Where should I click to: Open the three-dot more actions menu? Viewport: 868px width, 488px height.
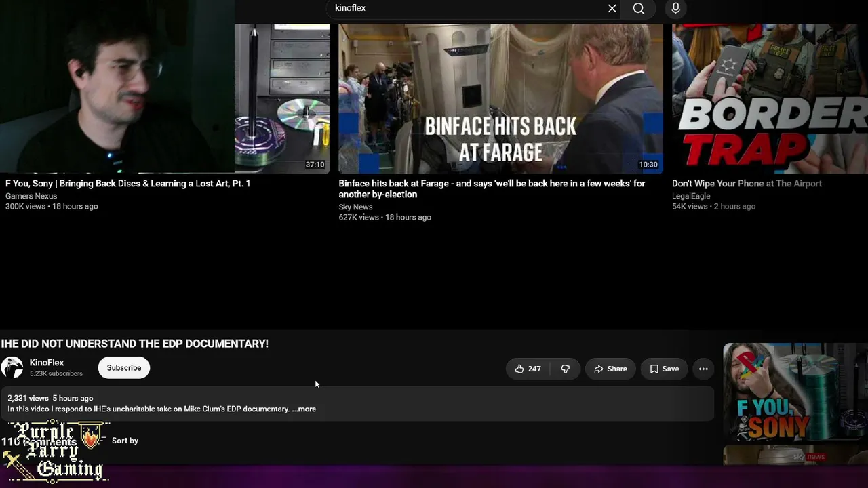tap(703, 369)
